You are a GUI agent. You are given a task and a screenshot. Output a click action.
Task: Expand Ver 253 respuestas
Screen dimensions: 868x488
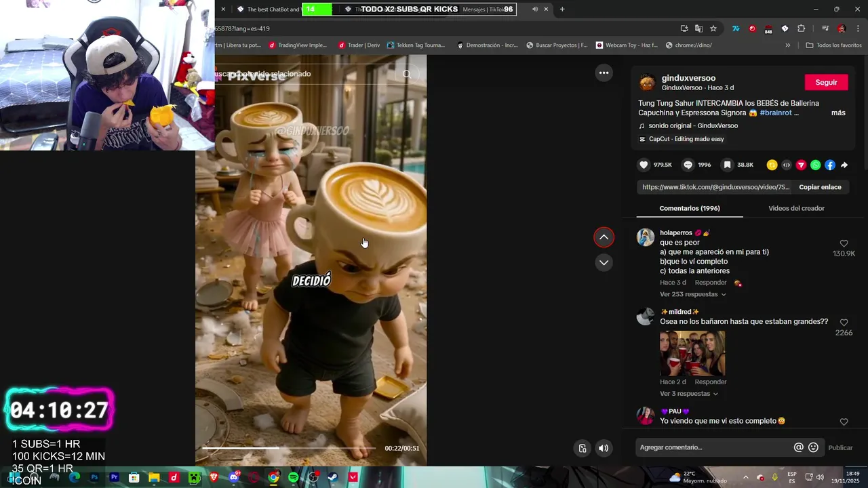[x=693, y=294]
